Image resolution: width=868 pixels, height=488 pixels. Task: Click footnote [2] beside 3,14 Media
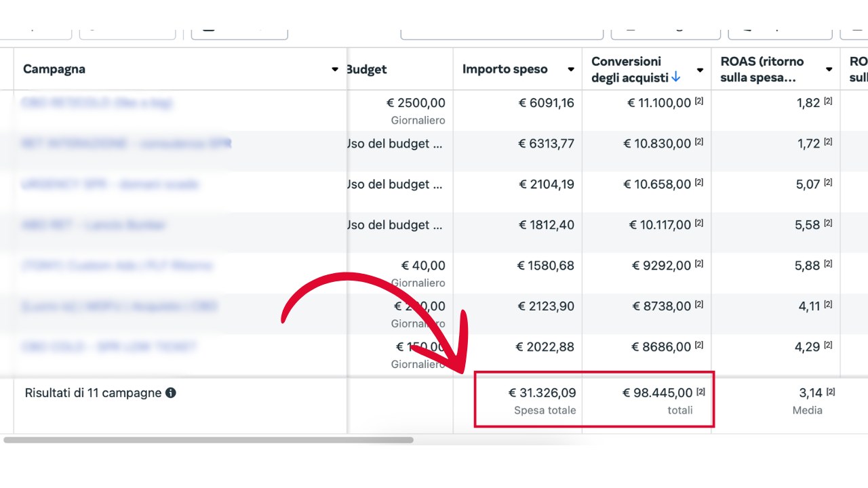831,391
